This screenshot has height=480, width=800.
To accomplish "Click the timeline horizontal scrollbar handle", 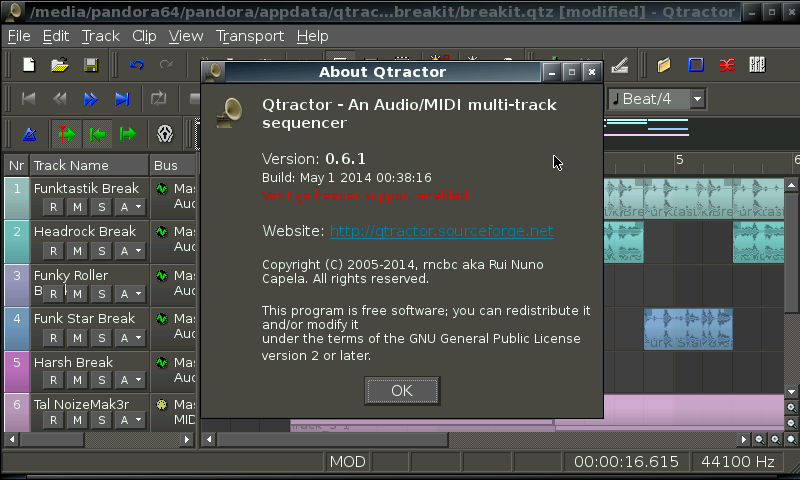I will coord(333,439).
